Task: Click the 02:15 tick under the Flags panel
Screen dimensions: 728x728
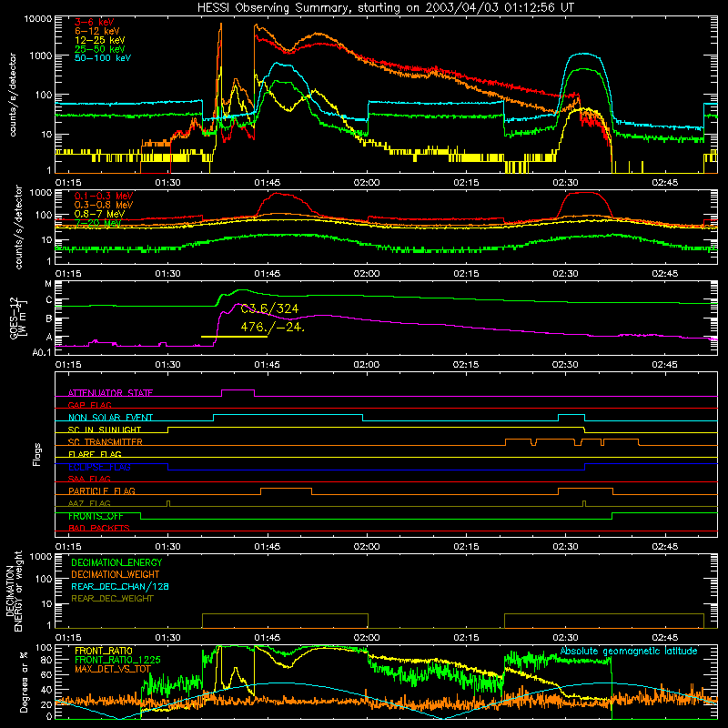Action: [x=466, y=547]
